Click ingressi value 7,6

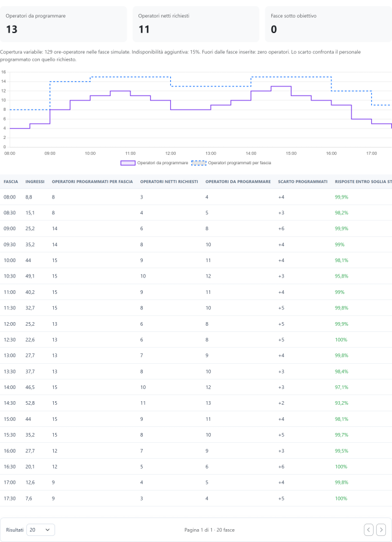29,499
